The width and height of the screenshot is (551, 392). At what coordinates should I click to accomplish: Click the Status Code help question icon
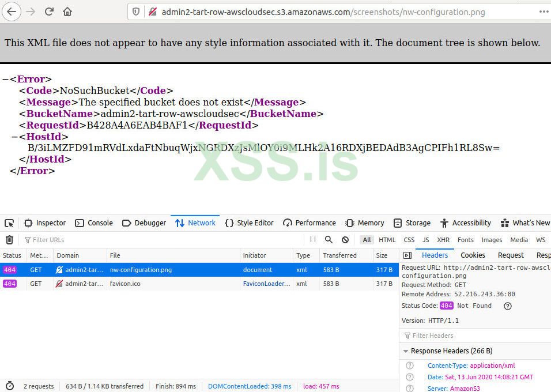click(x=507, y=306)
